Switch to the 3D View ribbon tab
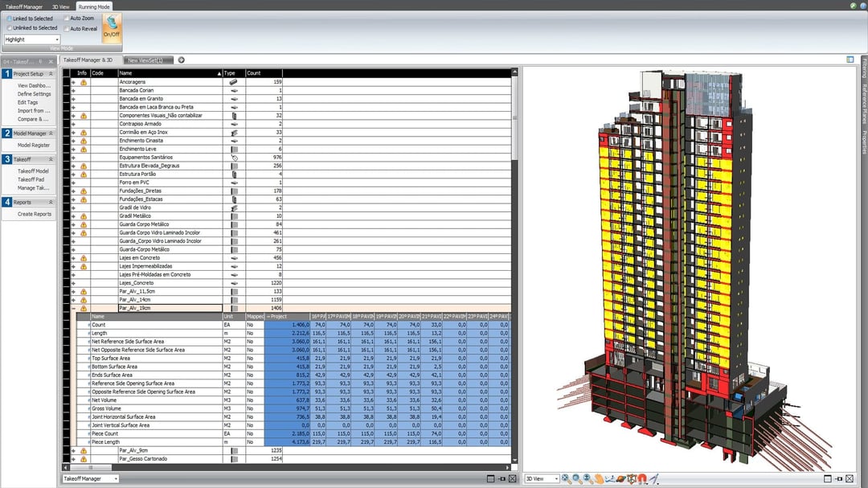This screenshot has height=488, width=868. (x=60, y=6)
